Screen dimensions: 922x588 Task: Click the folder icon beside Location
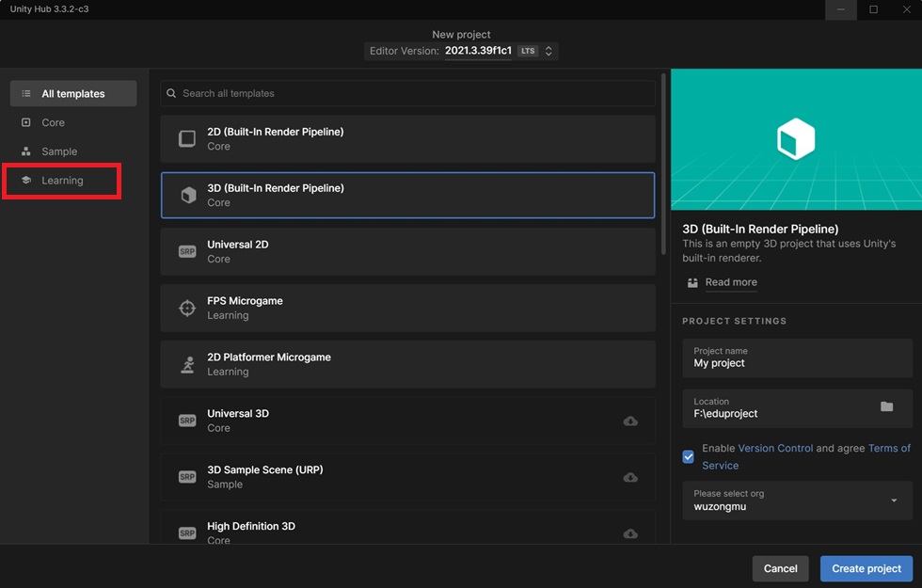(886, 406)
